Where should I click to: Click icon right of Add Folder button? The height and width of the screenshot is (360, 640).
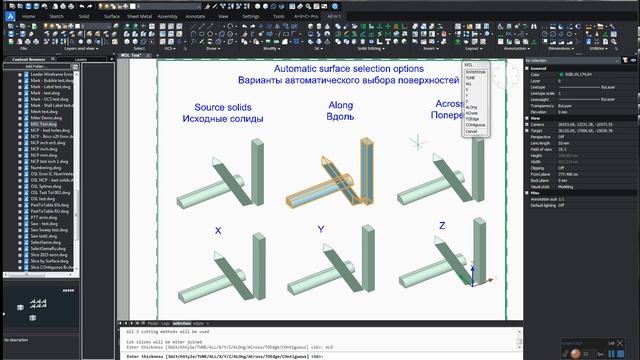pyautogui.click(x=76, y=67)
